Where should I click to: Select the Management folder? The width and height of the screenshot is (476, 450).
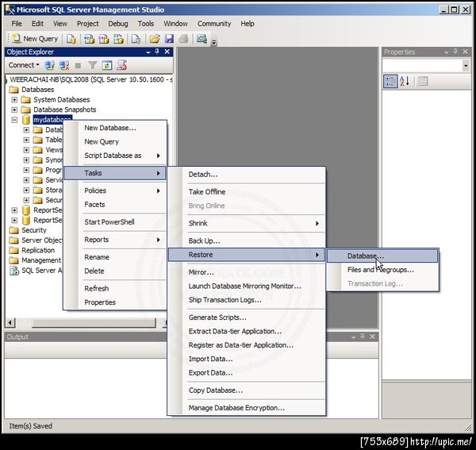(41, 260)
